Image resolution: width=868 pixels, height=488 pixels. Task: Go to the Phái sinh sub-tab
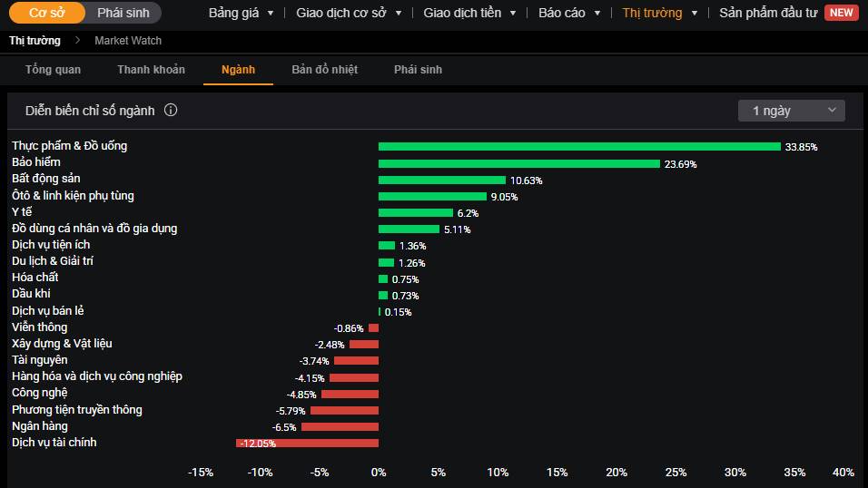[418, 70]
